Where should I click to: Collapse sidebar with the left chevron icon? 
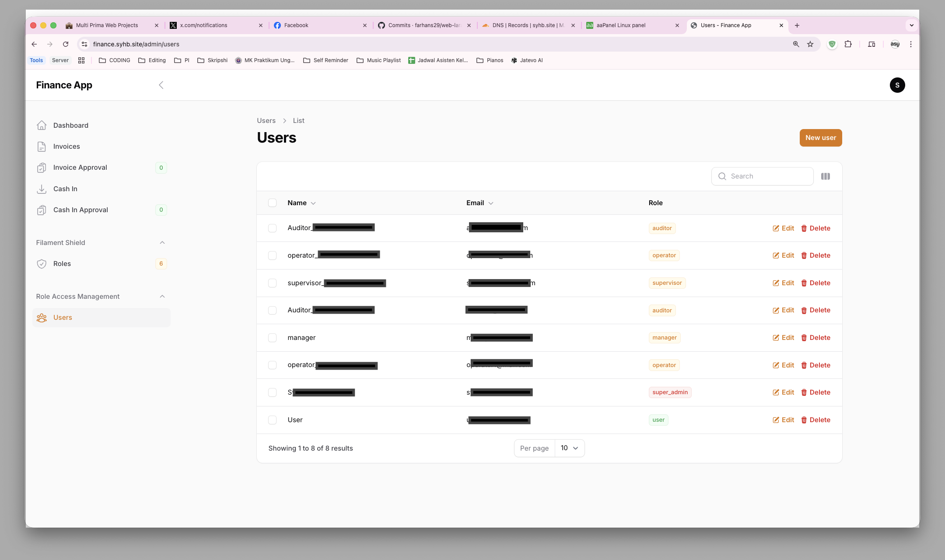coord(161,85)
